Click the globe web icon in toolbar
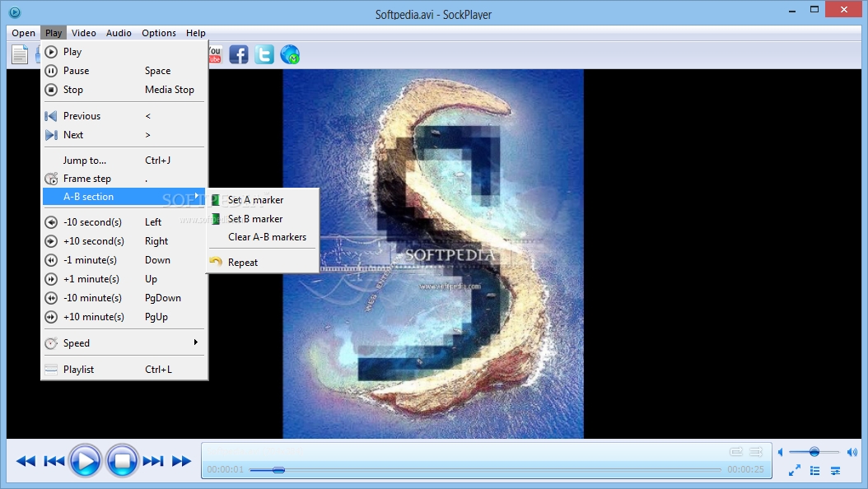Image resolution: width=868 pixels, height=489 pixels. click(290, 54)
